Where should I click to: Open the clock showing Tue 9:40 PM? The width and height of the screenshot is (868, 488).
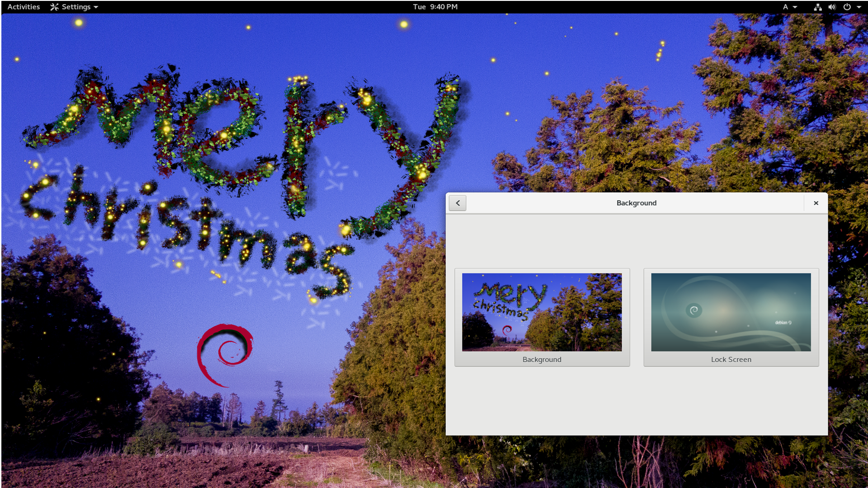435,7
